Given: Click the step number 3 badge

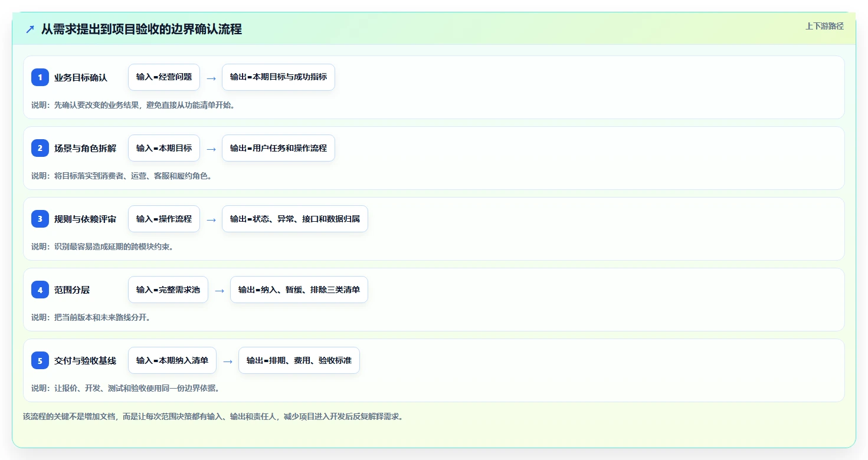Looking at the screenshot, I should [40, 219].
